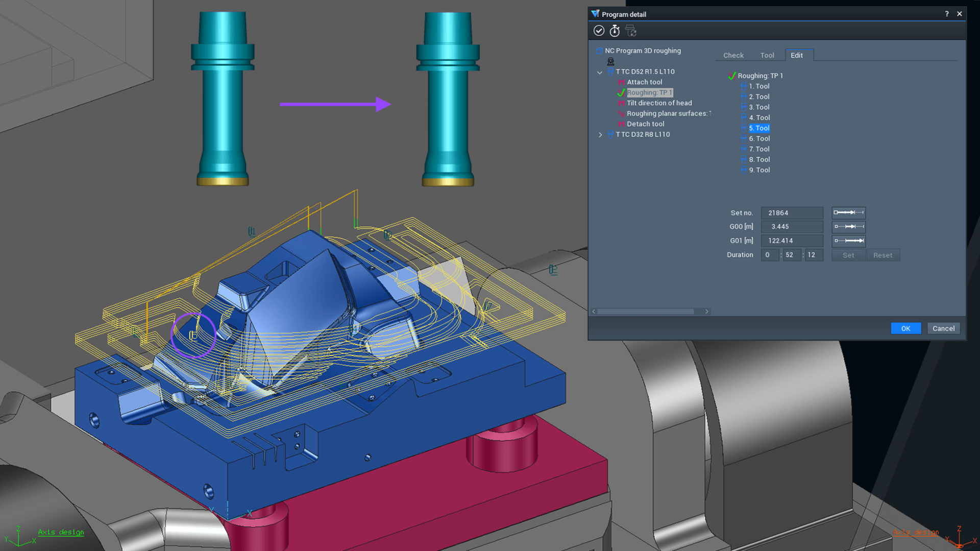The height and width of the screenshot is (551, 980).
Task: Click the Set no. position slider
Action: 848,212
